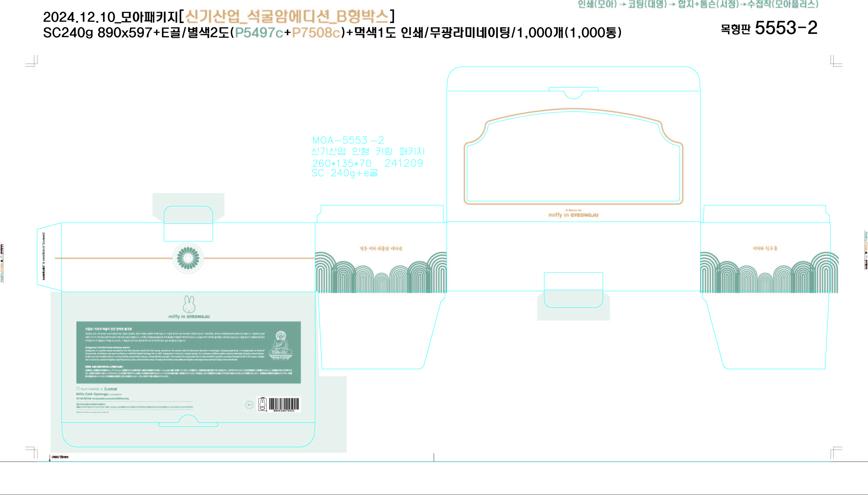Click the sumneeds brand logo
This screenshot has width=868, height=495.
(x=87, y=389)
